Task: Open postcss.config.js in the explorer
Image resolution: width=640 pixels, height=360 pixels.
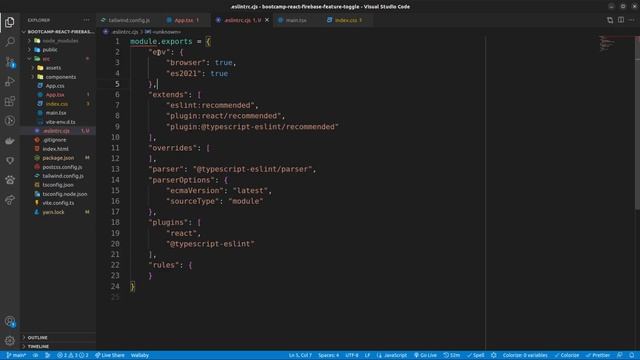Action: (59, 167)
